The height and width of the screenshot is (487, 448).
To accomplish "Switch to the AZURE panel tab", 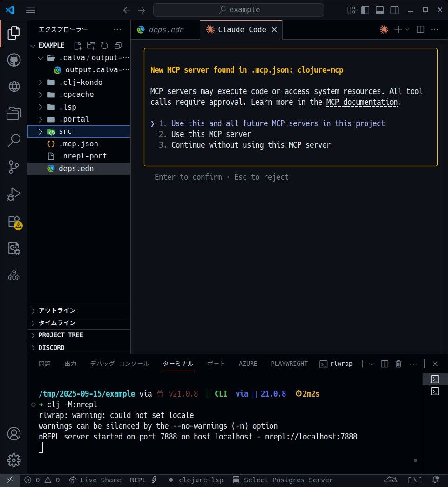I will pos(248,364).
